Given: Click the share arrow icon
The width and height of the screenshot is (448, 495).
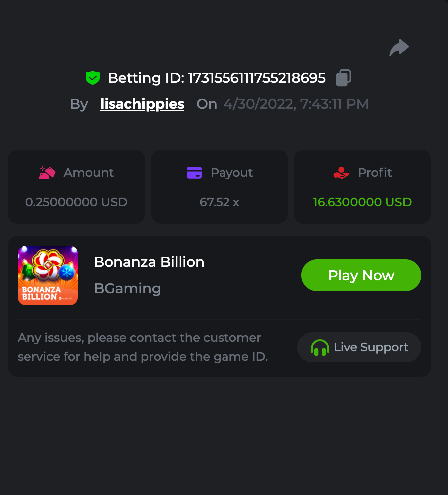Looking at the screenshot, I should point(399,48).
